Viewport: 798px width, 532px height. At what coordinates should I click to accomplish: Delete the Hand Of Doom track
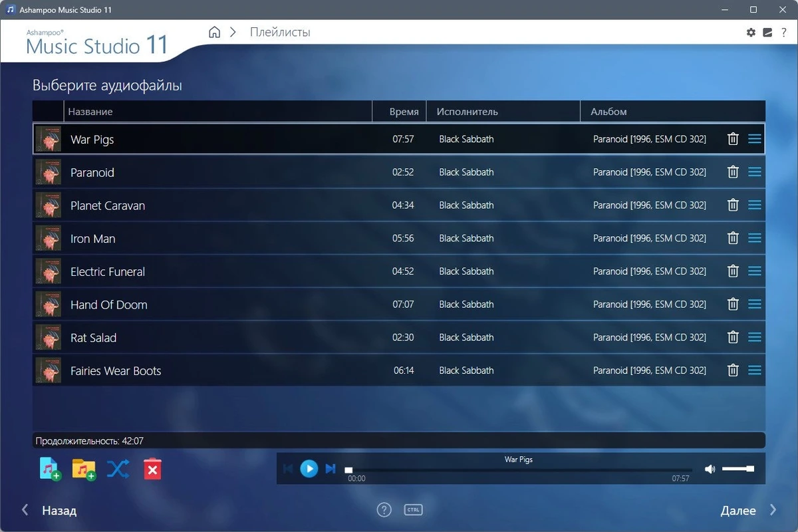coord(733,304)
